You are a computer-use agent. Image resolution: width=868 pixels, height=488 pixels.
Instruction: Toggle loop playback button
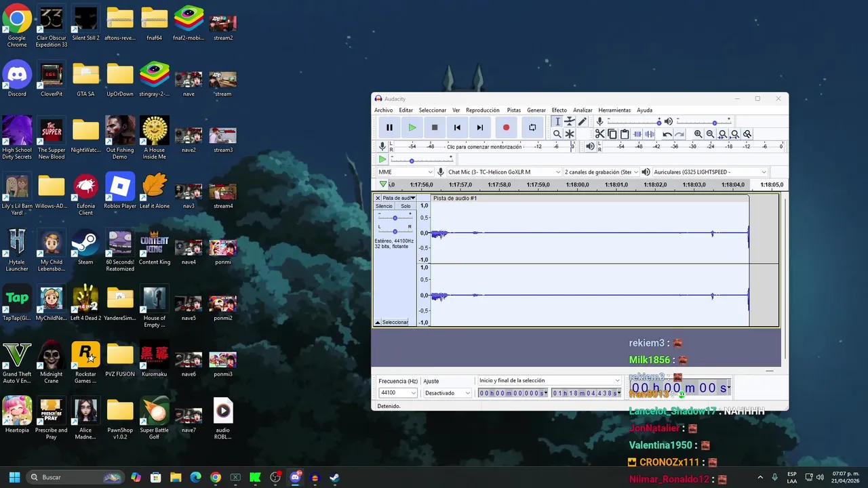click(x=532, y=127)
